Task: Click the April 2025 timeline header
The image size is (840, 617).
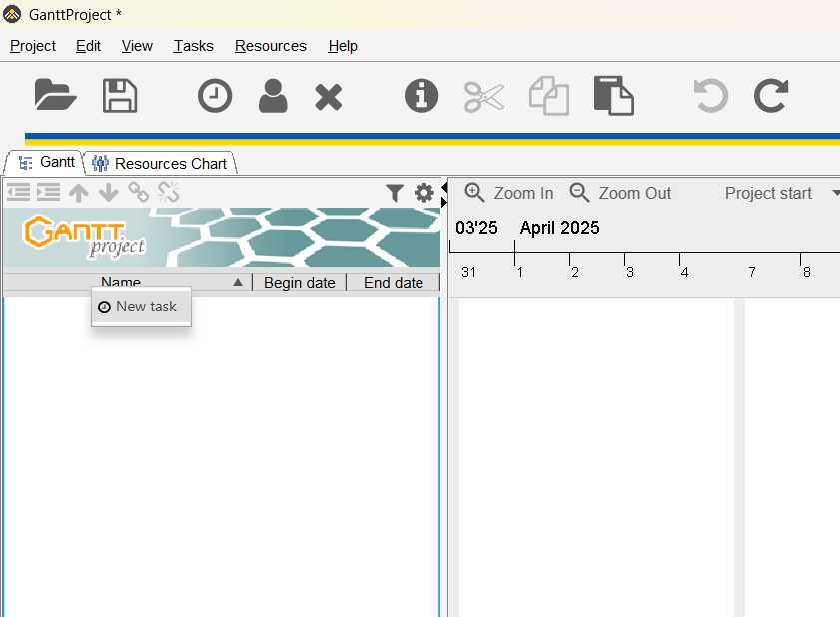Action: 559,228
